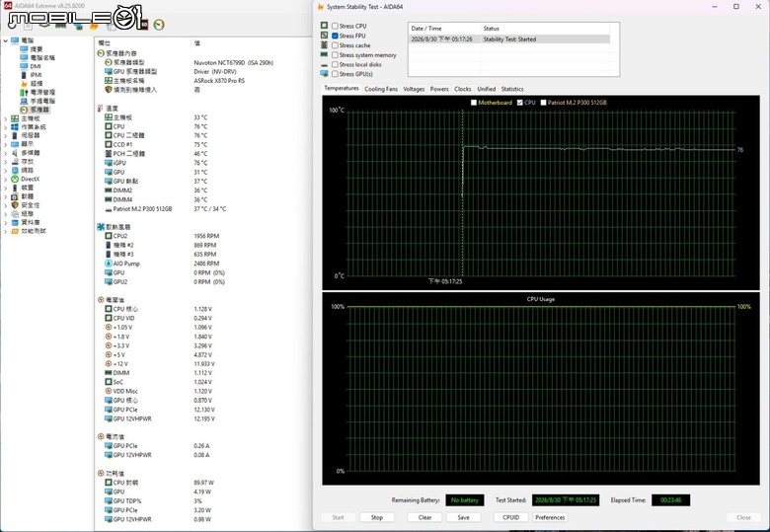Open the Statistics tab
This screenshot has height=532, width=770.
click(x=512, y=89)
